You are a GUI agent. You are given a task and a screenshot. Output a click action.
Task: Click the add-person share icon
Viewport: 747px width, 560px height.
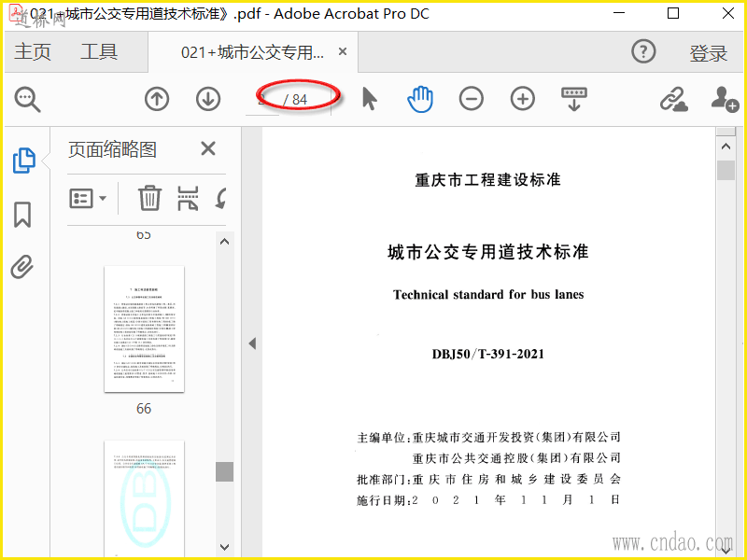coord(725,99)
